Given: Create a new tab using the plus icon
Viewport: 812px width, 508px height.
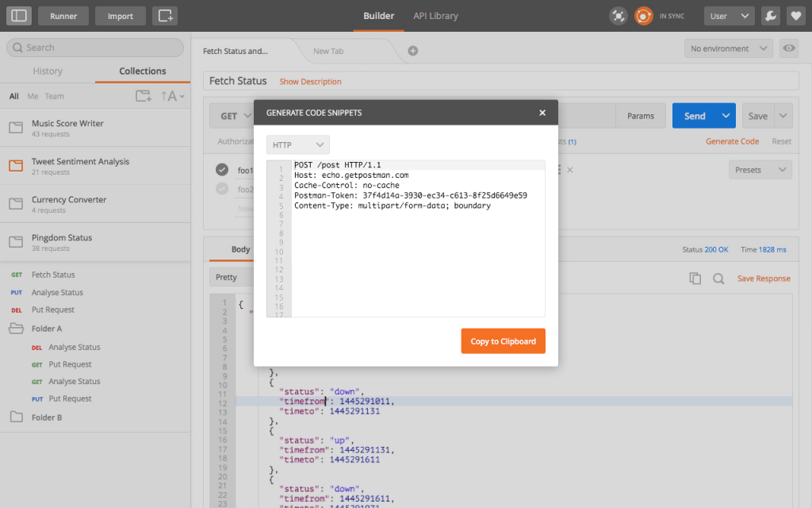Looking at the screenshot, I should coord(412,49).
